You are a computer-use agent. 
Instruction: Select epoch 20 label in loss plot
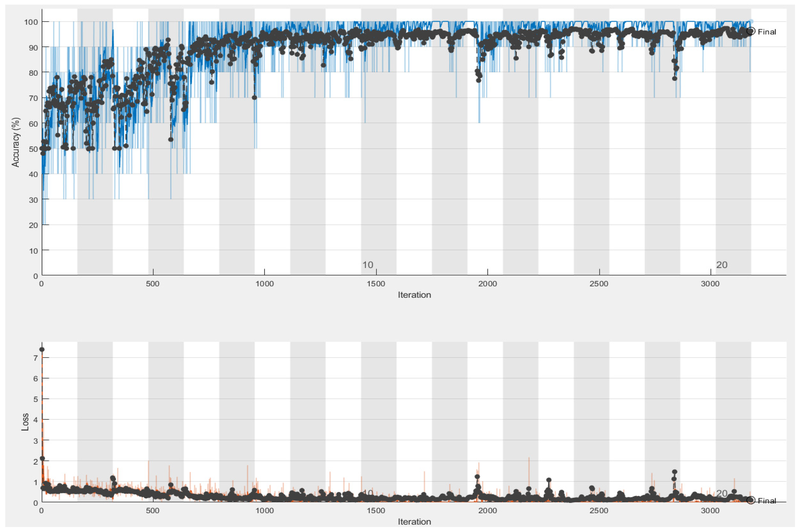722,493
